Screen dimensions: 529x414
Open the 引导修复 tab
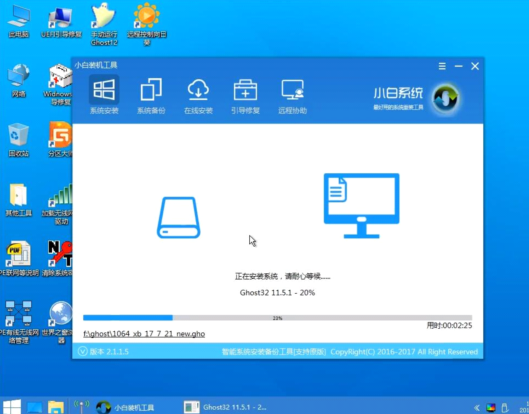pyautogui.click(x=245, y=96)
